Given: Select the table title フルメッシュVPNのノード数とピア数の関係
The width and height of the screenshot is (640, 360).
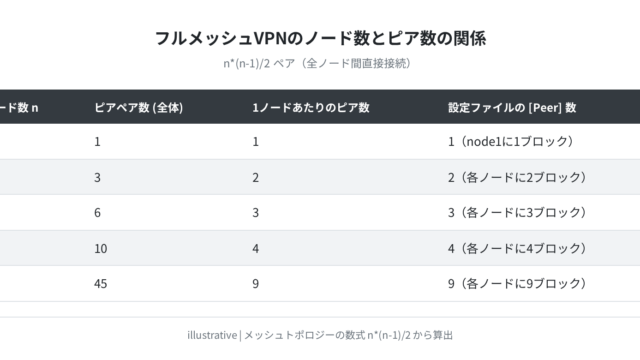Looking at the screenshot, I should point(320,38).
